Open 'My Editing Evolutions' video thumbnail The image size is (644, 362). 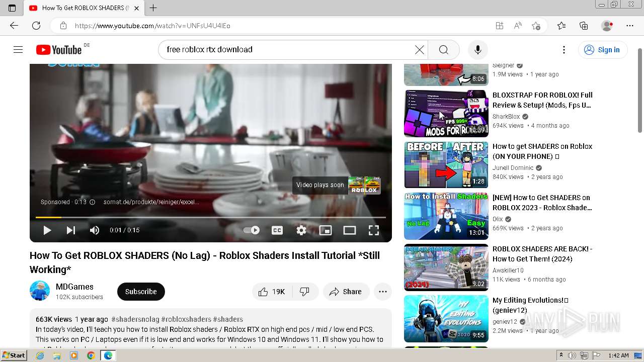pyautogui.click(x=446, y=319)
